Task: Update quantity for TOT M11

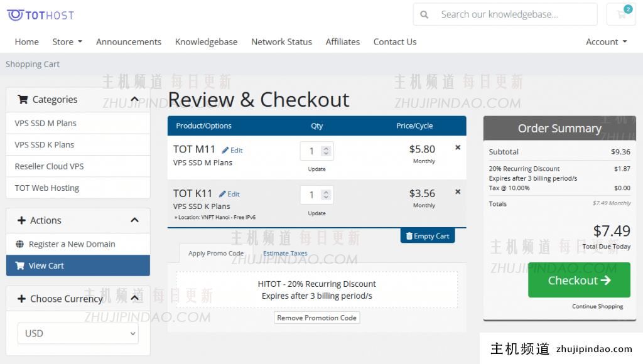Action: pyautogui.click(x=316, y=169)
